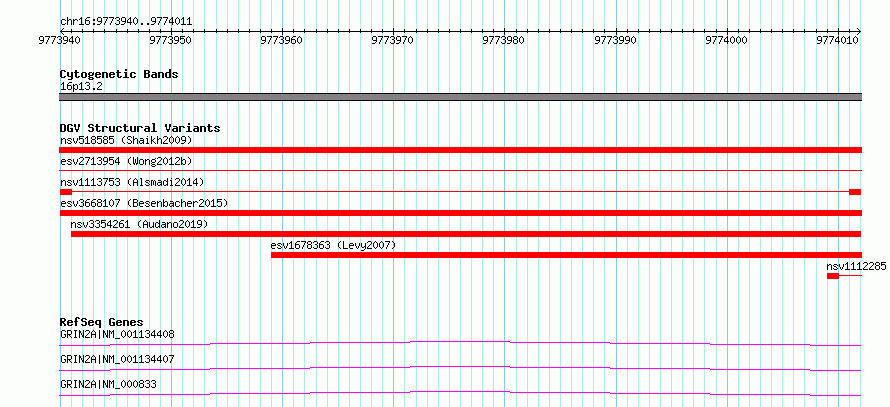Open the GRIN2A|NM_001134407 transcript label
The width and height of the screenshot is (890, 407).
click(117, 359)
